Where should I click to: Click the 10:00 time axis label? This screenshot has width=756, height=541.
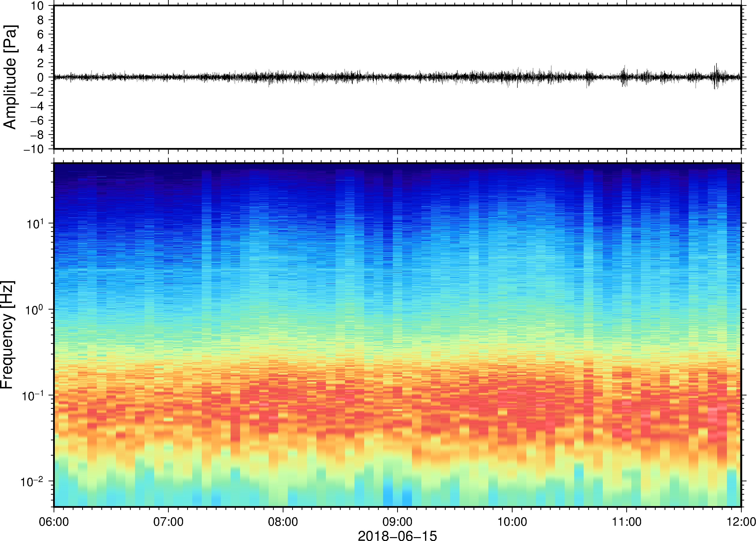click(x=512, y=522)
